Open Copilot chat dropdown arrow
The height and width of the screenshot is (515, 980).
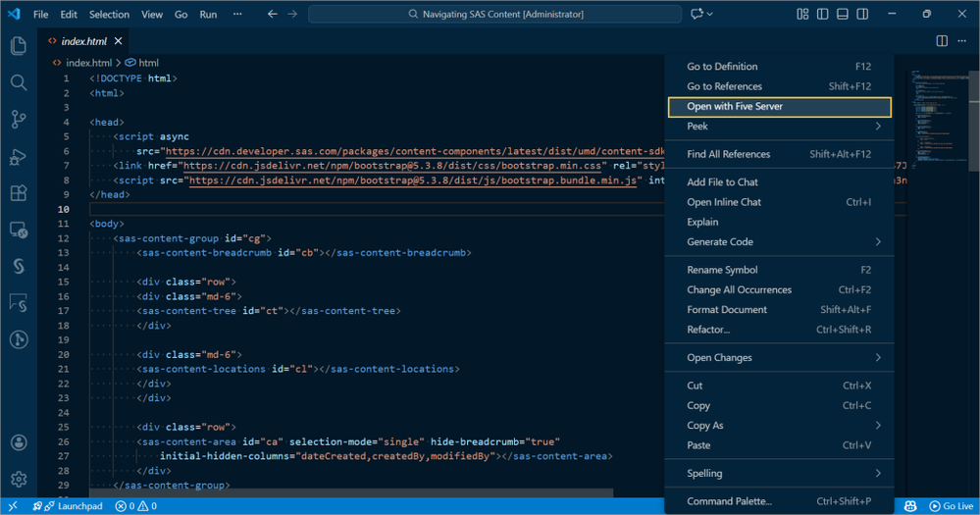click(710, 14)
